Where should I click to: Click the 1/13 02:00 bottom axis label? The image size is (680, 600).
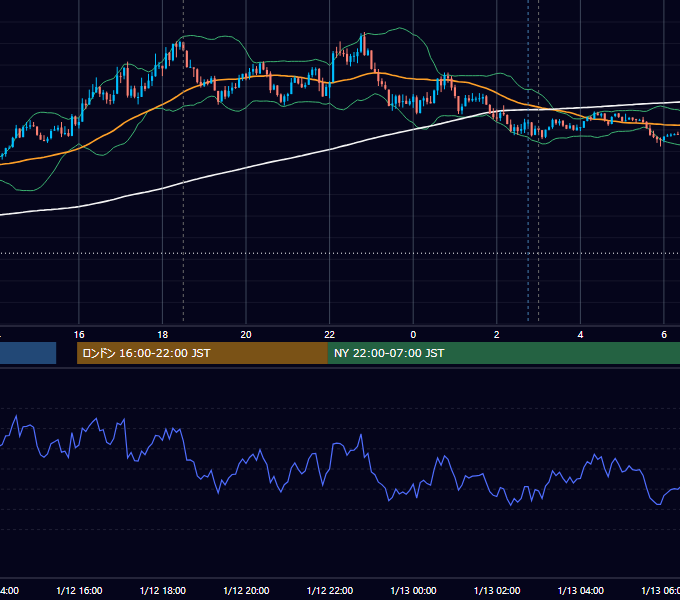click(x=497, y=590)
